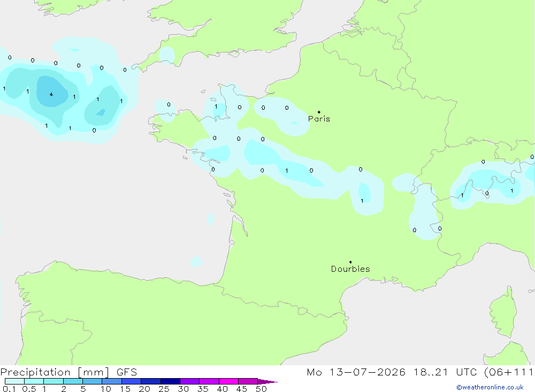Pick the 45–50 mm legend swatch
Image resolution: width=535 pixels, height=392 pixels.
pyautogui.click(x=248, y=381)
